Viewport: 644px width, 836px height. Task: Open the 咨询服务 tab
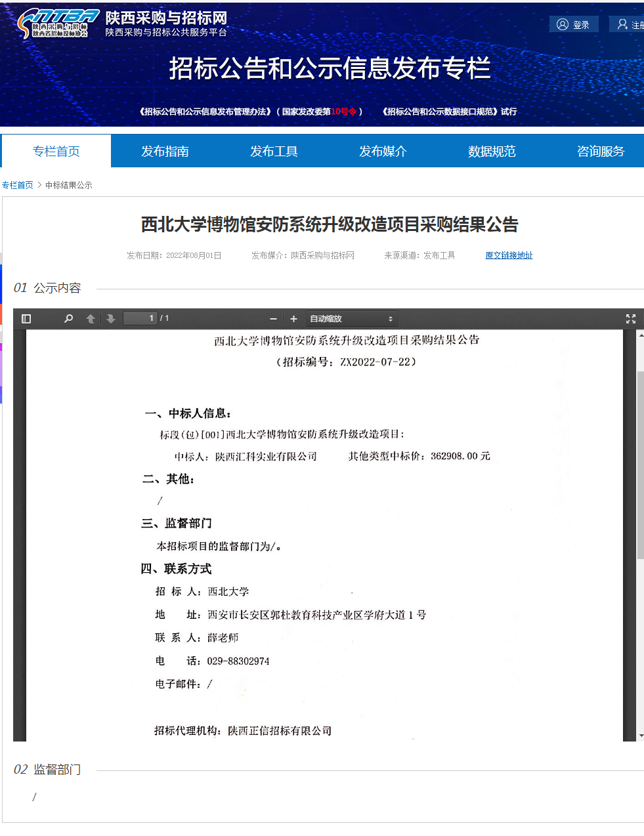pyautogui.click(x=600, y=152)
